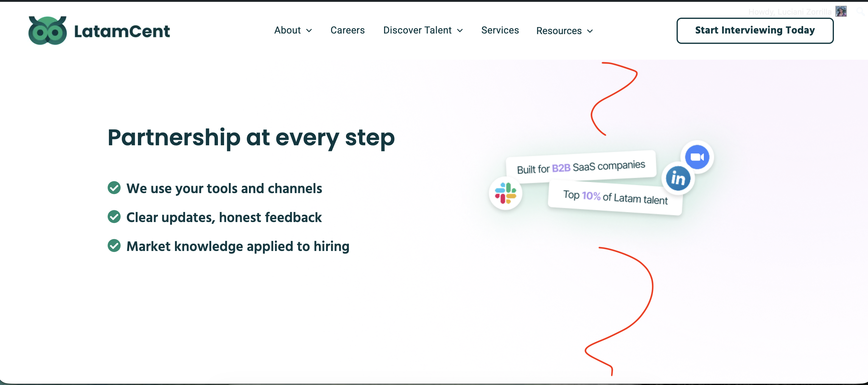
Task: Open the Resources dropdown arrow
Action: tap(590, 31)
